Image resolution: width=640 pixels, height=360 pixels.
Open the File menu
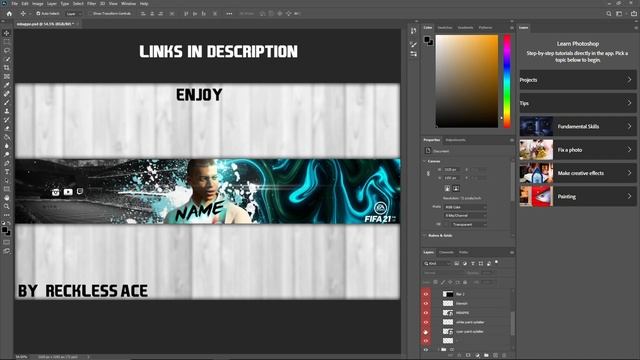point(15,4)
